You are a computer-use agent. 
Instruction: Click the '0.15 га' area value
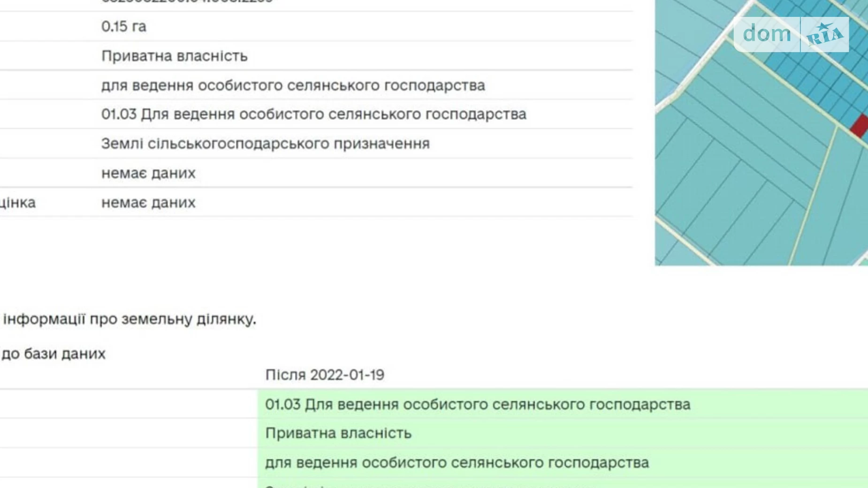124,26
